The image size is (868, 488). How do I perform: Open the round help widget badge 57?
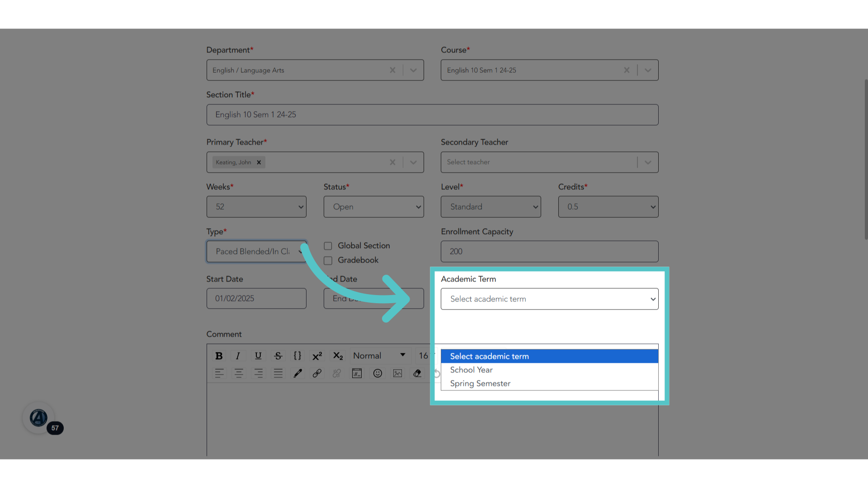tap(39, 418)
